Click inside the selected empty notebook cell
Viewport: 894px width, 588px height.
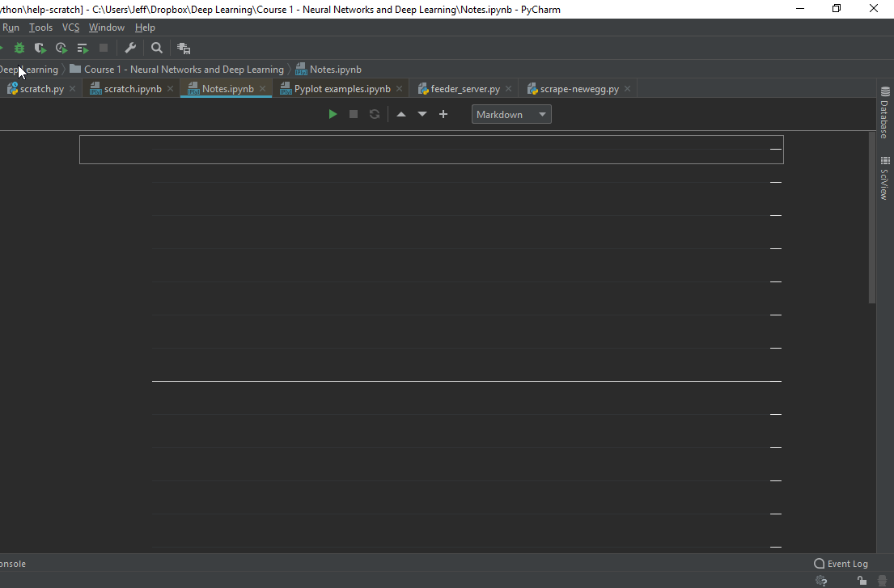pyautogui.click(x=431, y=150)
